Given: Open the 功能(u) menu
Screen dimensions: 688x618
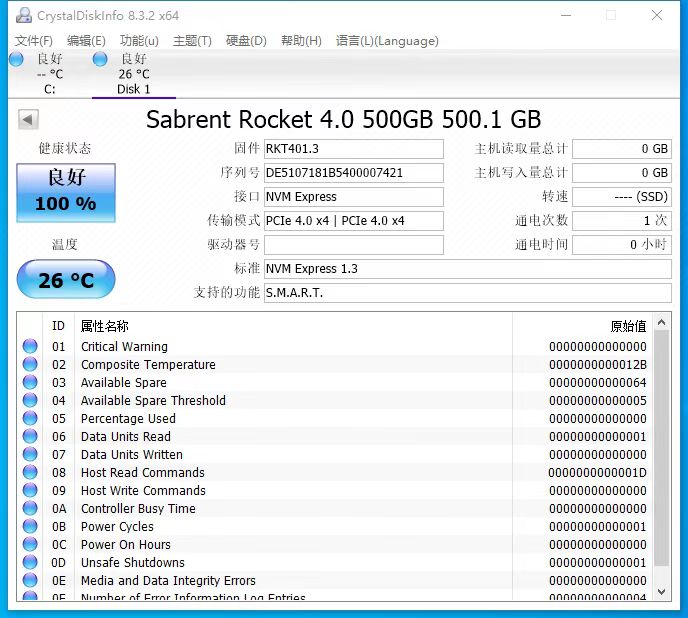Looking at the screenshot, I should [x=139, y=41].
